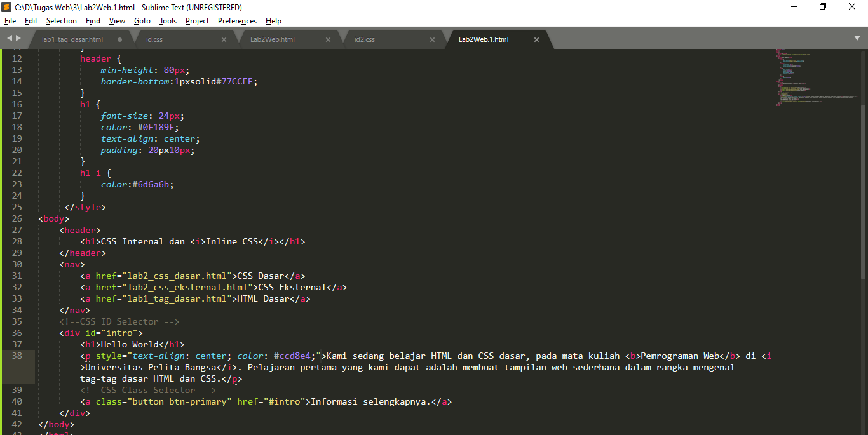Click the text 'min-height' on line 13

coord(127,70)
